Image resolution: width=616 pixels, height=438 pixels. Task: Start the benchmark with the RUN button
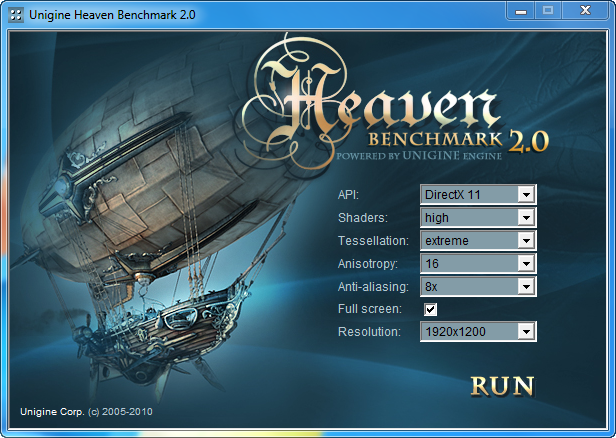pyautogui.click(x=502, y=386)
